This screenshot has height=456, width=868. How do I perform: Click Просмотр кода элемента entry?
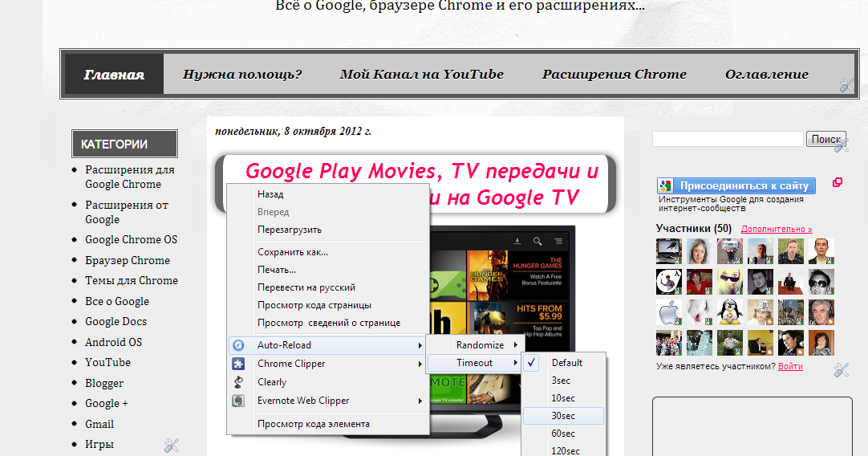tap(328, 424)
